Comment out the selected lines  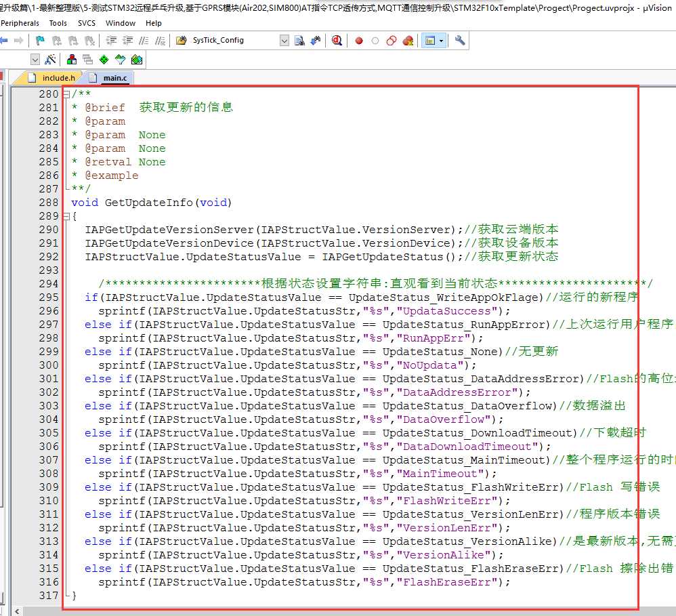144,41
